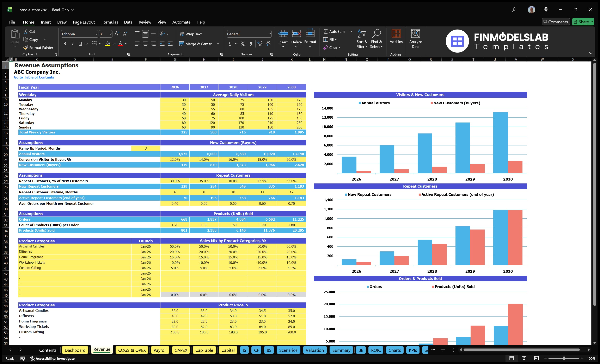Apply Percent Style number format
Image resolution: width=600 pixels, height=364 pixels.
point(243,44)
